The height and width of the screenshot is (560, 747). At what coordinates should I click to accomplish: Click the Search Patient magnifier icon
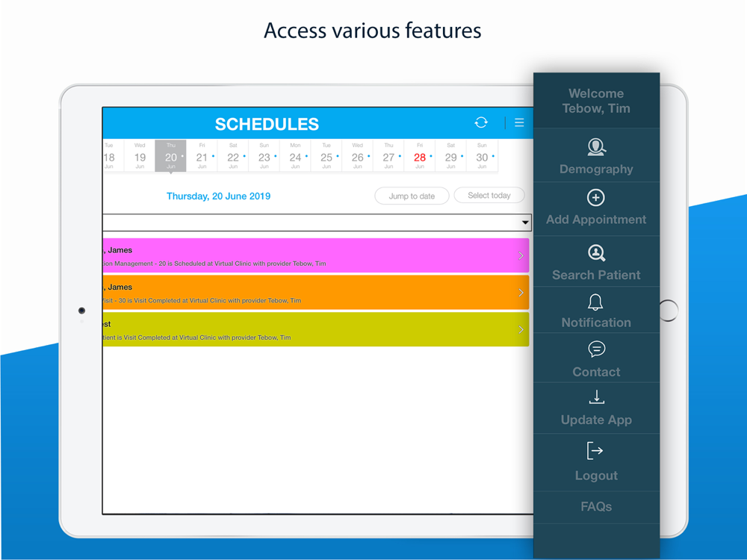[596, 253]
